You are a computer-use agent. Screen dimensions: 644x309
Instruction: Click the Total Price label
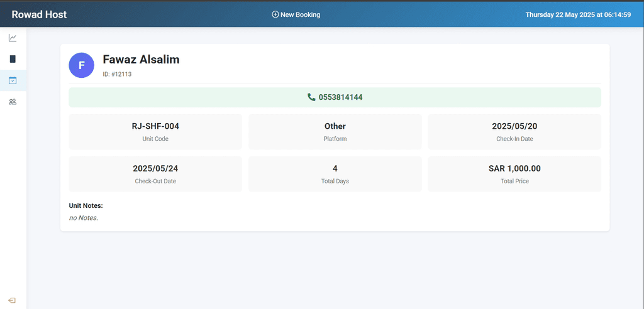tap(514, 181)
